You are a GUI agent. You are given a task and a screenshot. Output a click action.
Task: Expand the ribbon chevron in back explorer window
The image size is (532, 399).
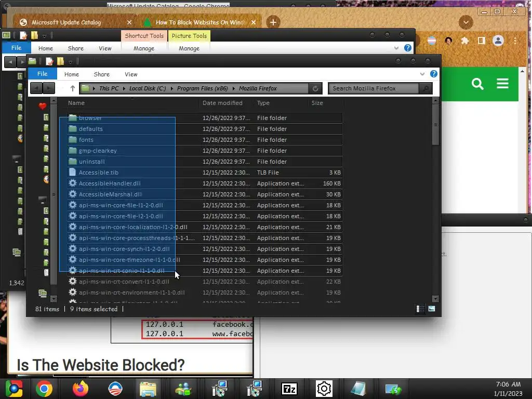tap(396, 48)
